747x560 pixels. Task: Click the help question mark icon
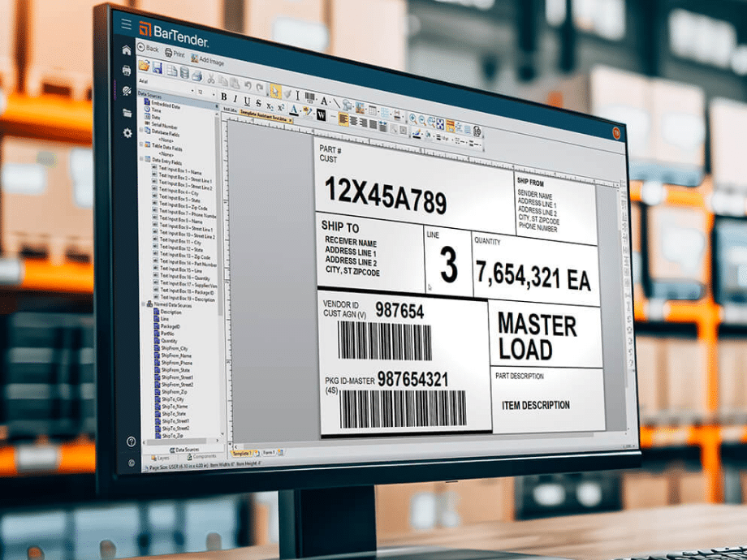coord(131,442)
